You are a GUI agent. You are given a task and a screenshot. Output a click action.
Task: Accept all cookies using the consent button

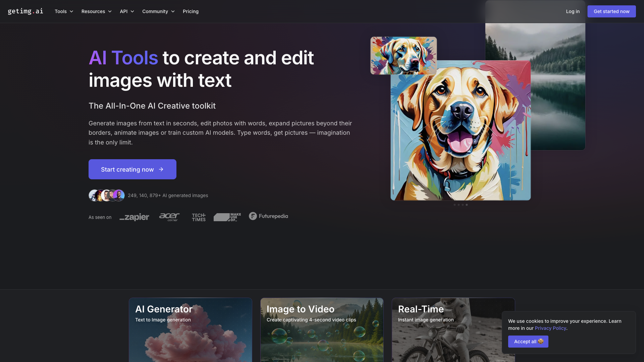pos(528,341)
